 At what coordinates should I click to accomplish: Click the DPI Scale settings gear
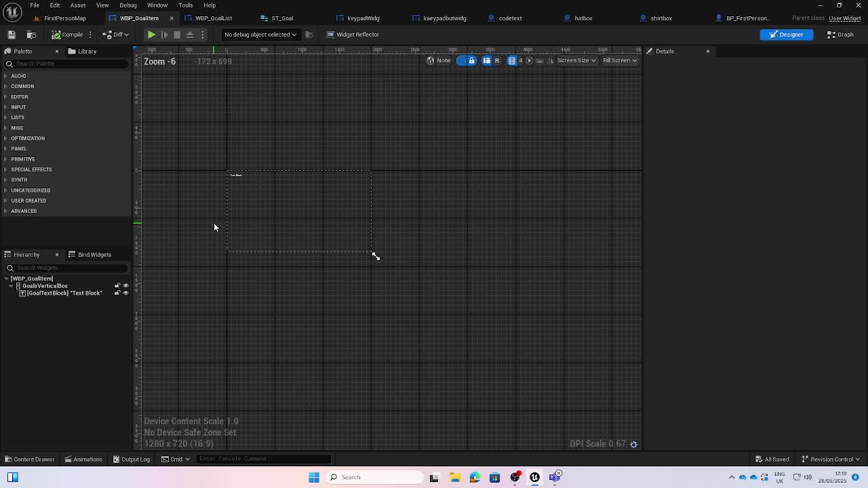[x=634, y=444]
